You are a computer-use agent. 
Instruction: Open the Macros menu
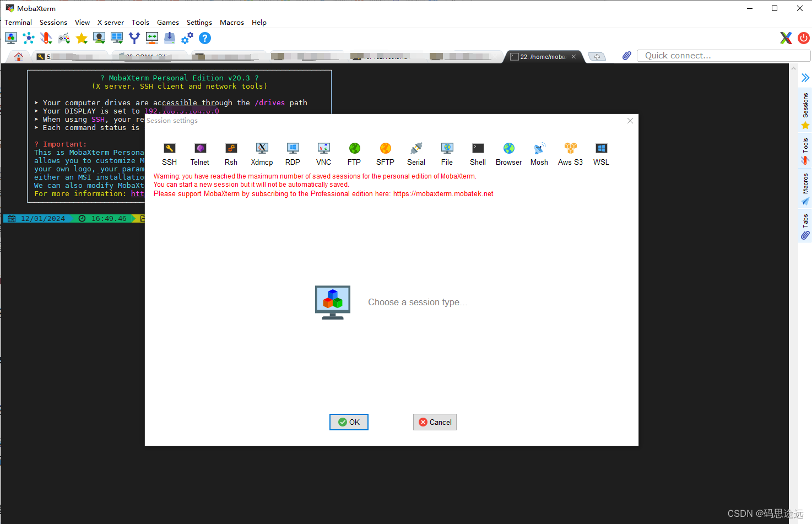pos(232,23)
